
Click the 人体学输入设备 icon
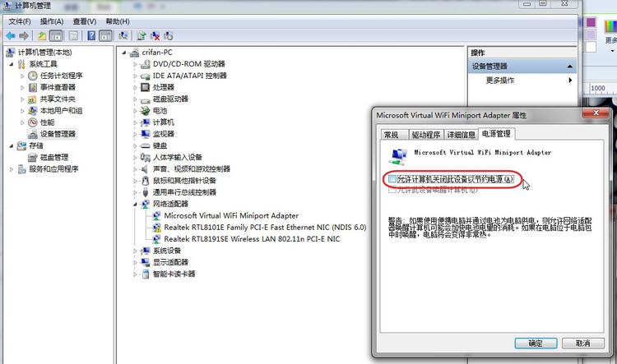[145, 158]
